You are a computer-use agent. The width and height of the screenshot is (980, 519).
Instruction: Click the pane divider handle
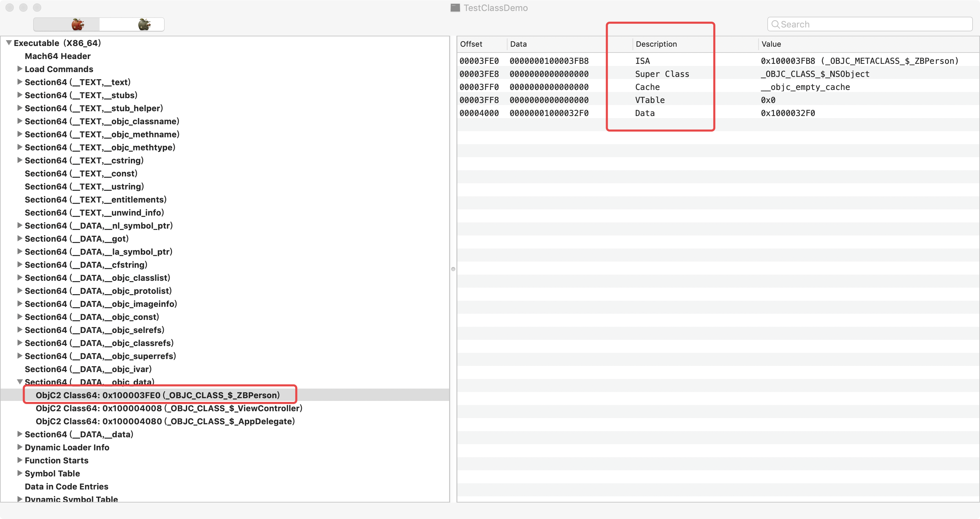point(453,269)
